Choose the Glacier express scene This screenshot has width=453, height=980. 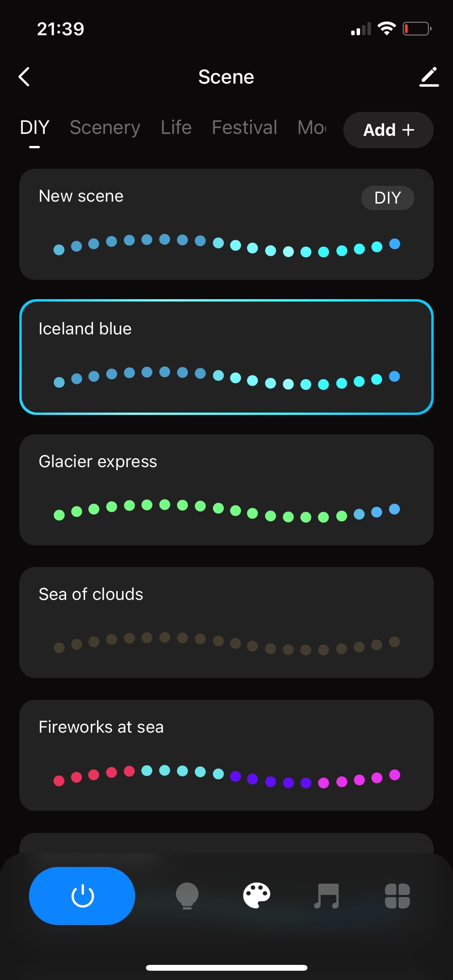(226, 490)
